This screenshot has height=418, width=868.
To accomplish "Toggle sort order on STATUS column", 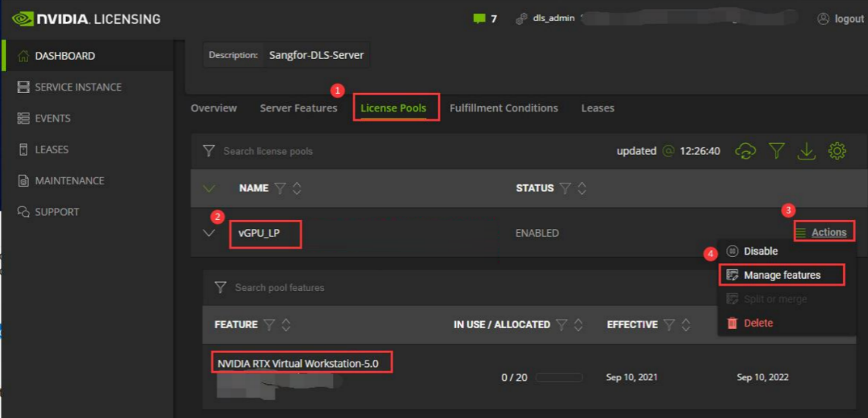I will [x=582, y=188].
